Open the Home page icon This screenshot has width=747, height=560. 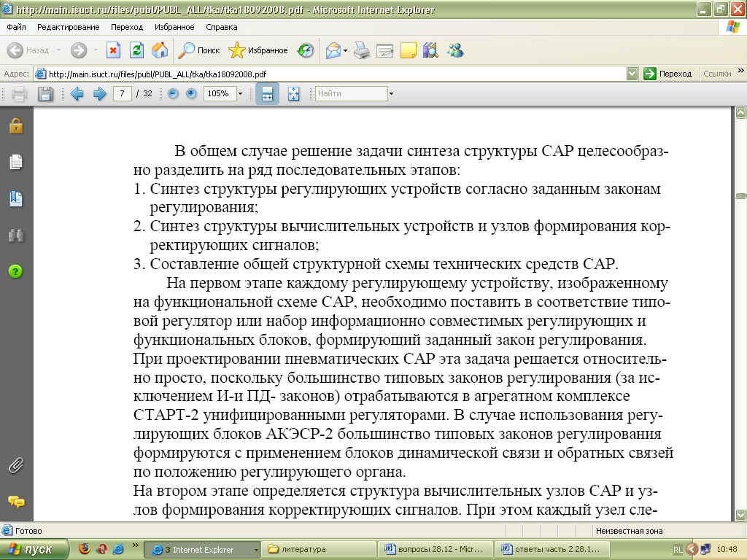pyautogui.click(x=160, y=50)
